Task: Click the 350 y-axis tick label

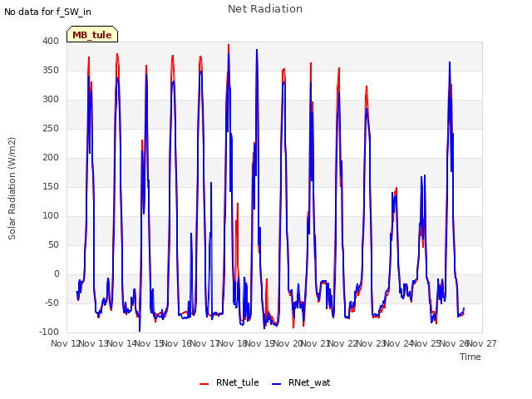Action: 51,70
